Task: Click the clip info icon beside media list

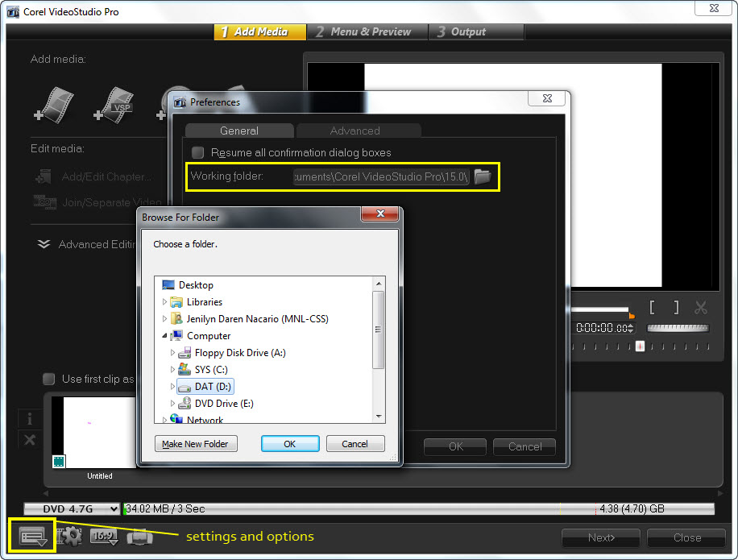Action: [x=29, y=418]
